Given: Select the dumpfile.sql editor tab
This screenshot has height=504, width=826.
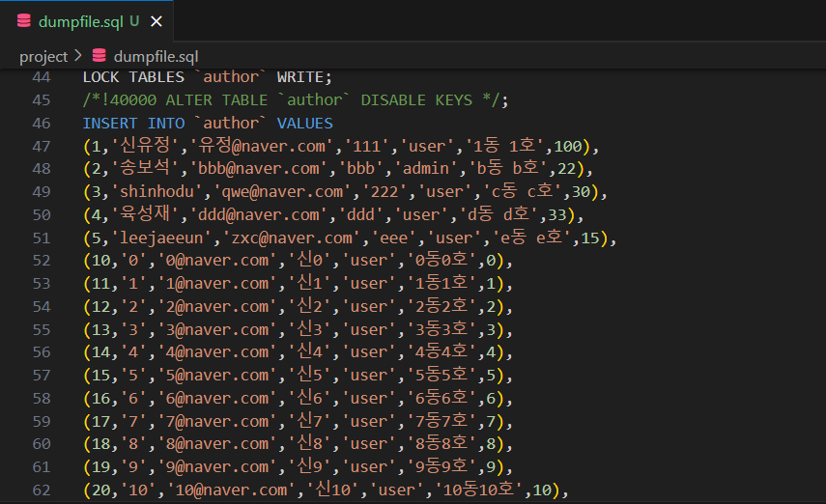Looking at the screenshot, I should pyautogui.click(x=87, y=21).
